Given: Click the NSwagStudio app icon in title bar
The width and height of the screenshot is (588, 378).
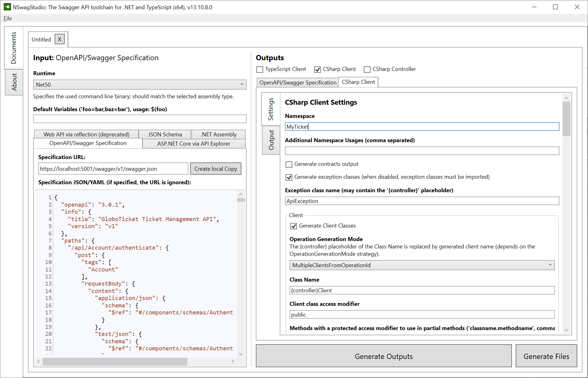Looking at the screenshot, I should [7, 7].
